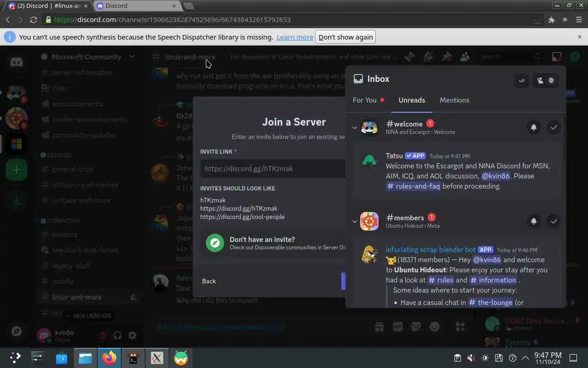Switch to the Mentions inbox tab
Image resolution: width=588 pixels, height=368 pixels.
tap(454, 100)
